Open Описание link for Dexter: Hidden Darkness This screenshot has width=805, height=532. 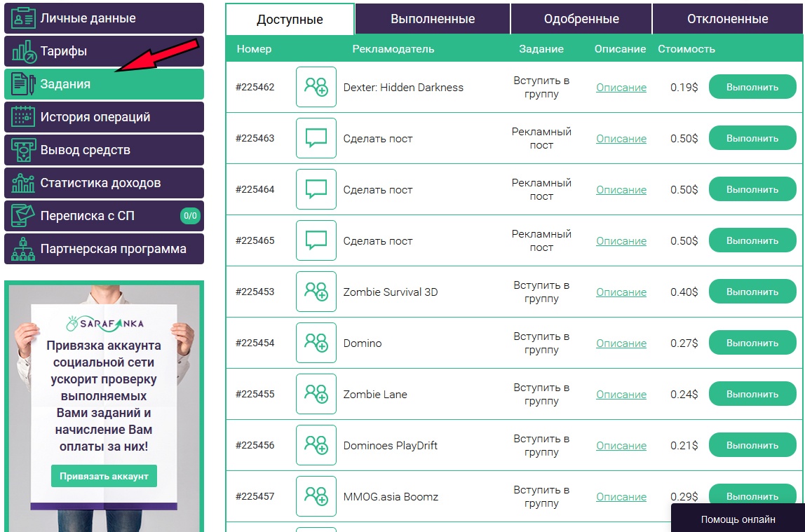pyautogui.click(x=621, y=88)
